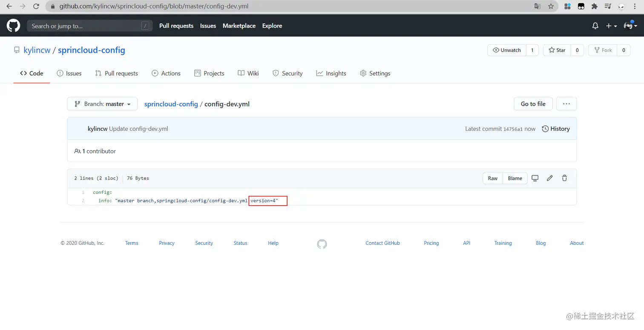The width and height of the screenshot is (644, 330).
Task: Switch to the Security tab
Action: tap(287, 73)
